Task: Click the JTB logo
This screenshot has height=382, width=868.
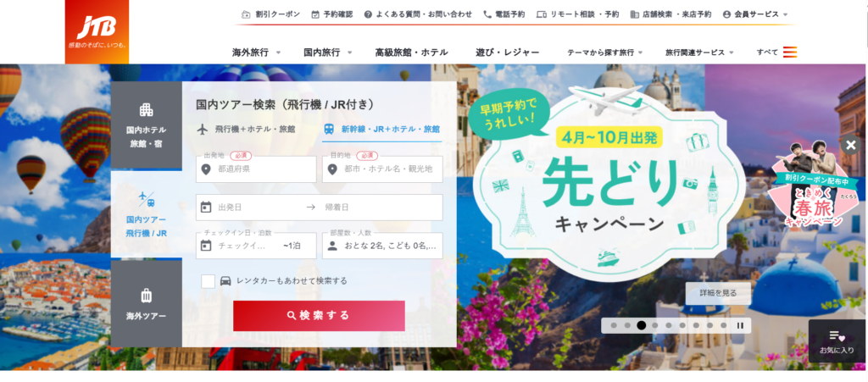Action: tap(97, 31)
